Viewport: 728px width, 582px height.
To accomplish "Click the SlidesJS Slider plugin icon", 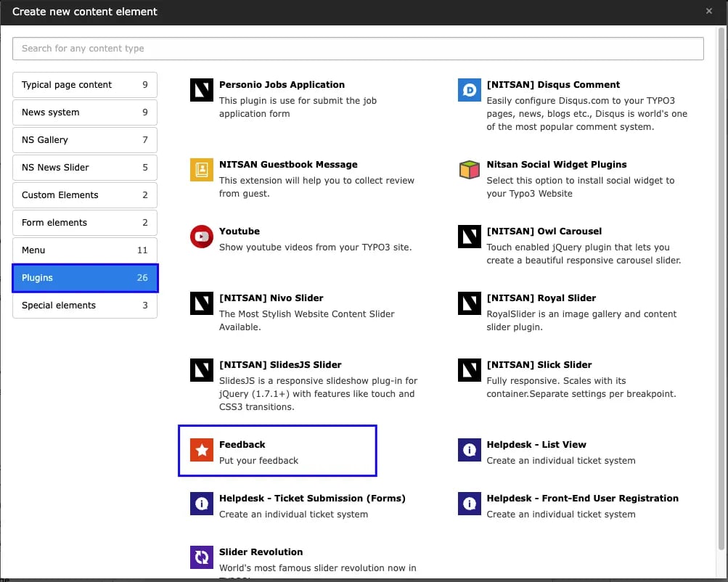I will pos(202,370).
